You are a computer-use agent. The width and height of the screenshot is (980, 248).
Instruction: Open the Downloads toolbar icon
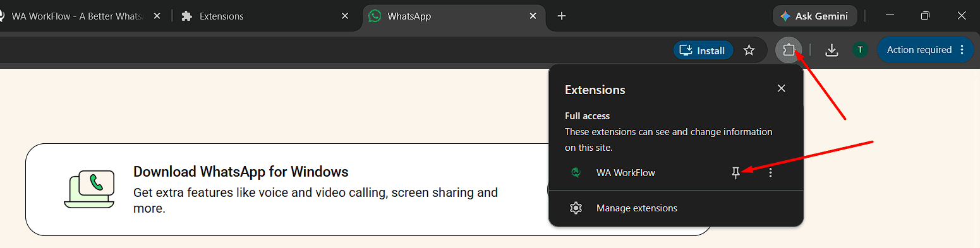click(x=832, y=50)
